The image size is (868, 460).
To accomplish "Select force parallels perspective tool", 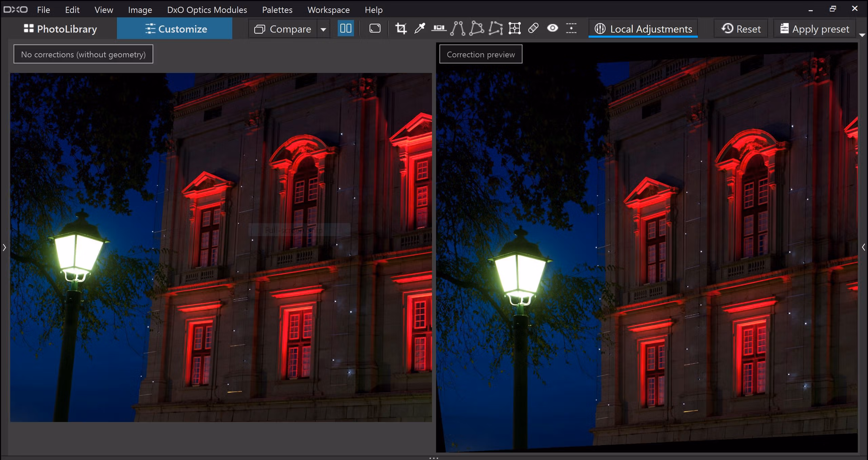I will pos(458,28).
